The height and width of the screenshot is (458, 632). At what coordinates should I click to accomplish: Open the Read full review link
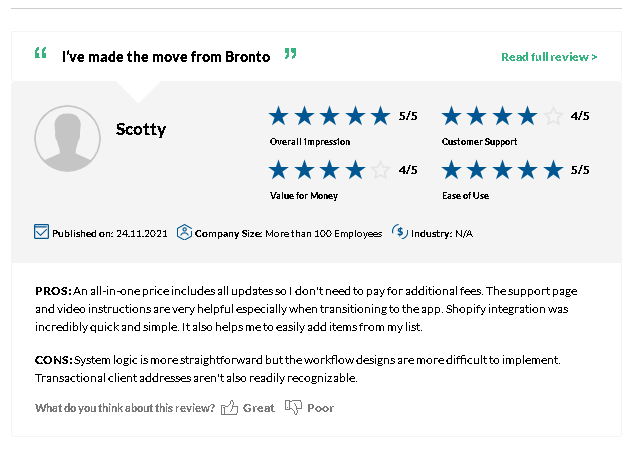549,57
